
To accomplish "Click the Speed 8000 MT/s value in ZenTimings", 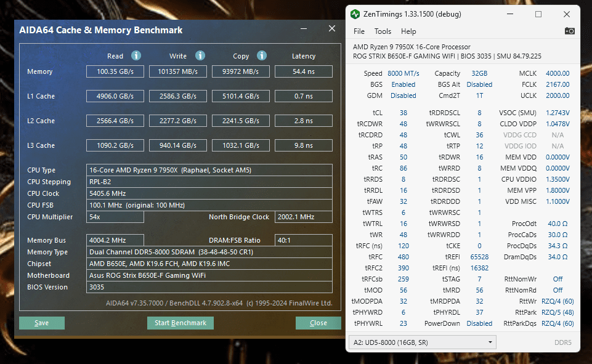I will [x=403, y=73].
